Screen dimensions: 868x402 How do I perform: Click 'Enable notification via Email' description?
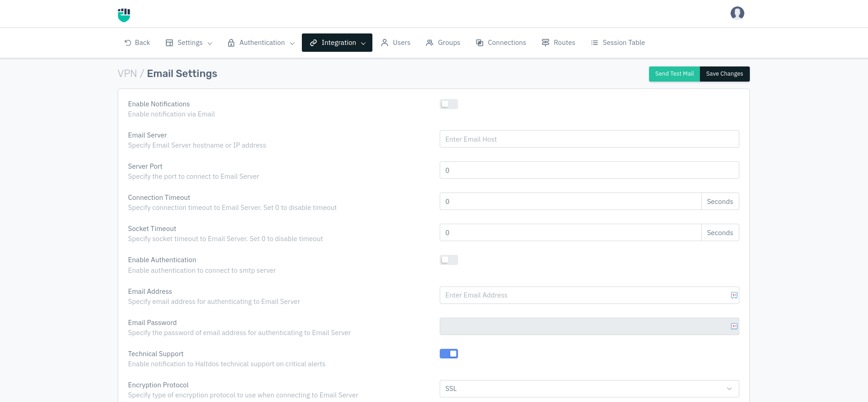click(171, 114)
